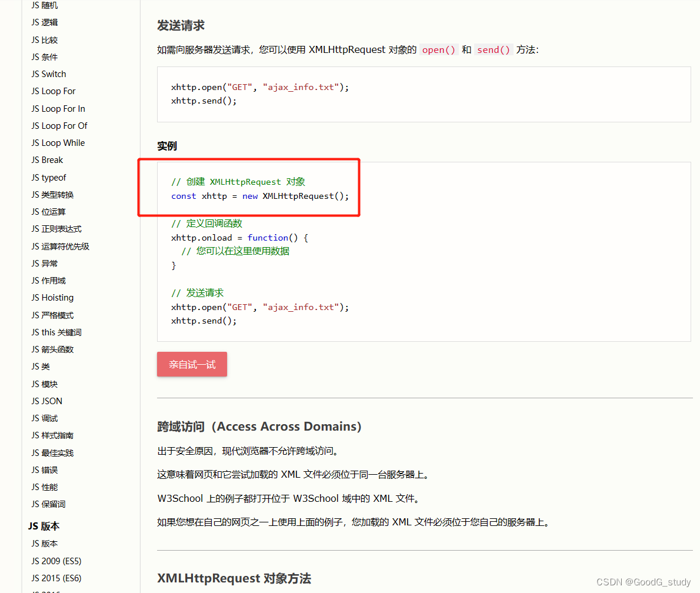Select the highlighted XMLHttpRequest code block
700x593 pixels.
point(249,188)
